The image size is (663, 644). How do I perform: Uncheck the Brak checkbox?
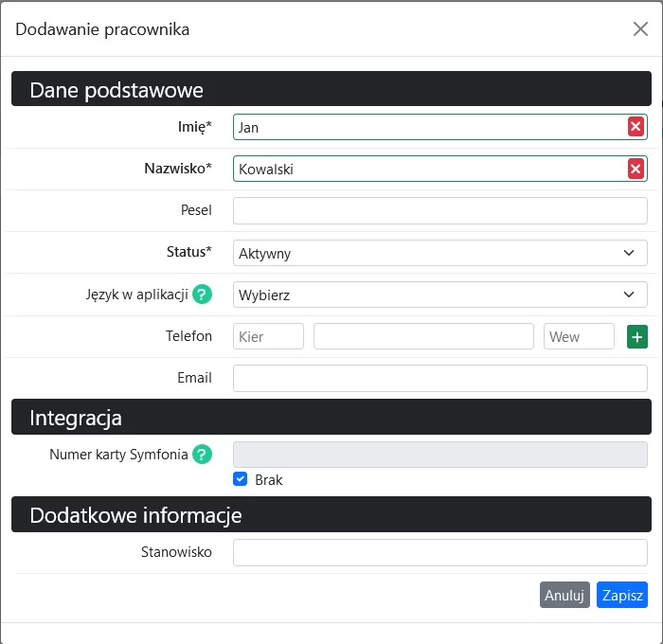[x=241, y=479]
